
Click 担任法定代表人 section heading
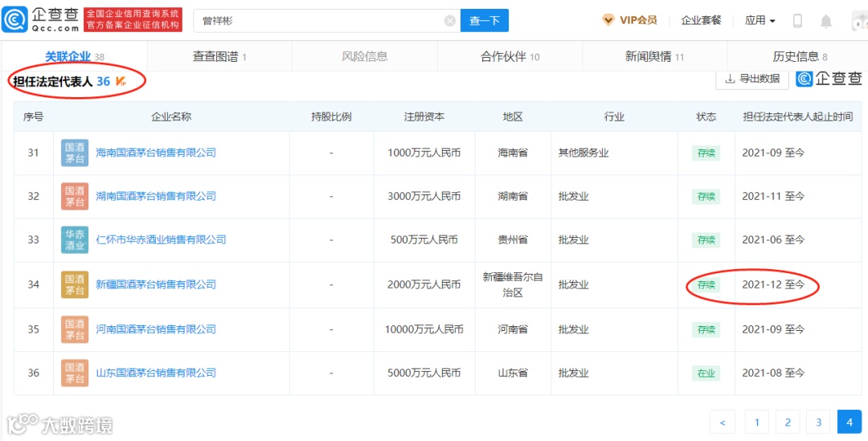pos(52,82)
